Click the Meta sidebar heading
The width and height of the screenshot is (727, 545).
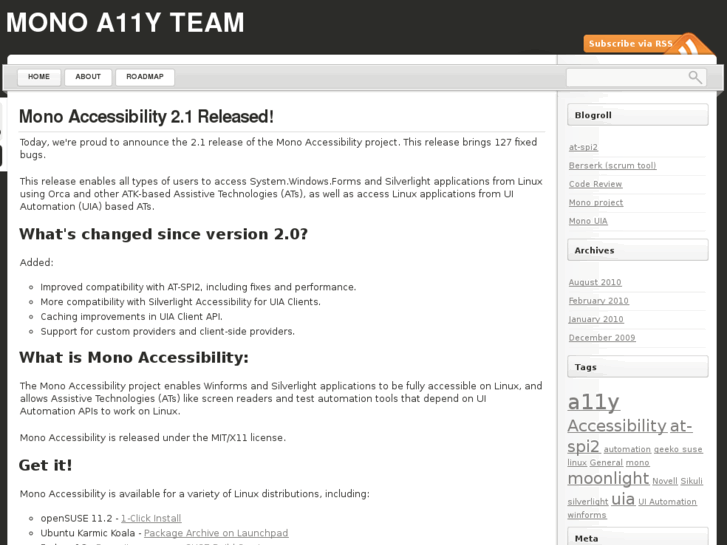638,538
